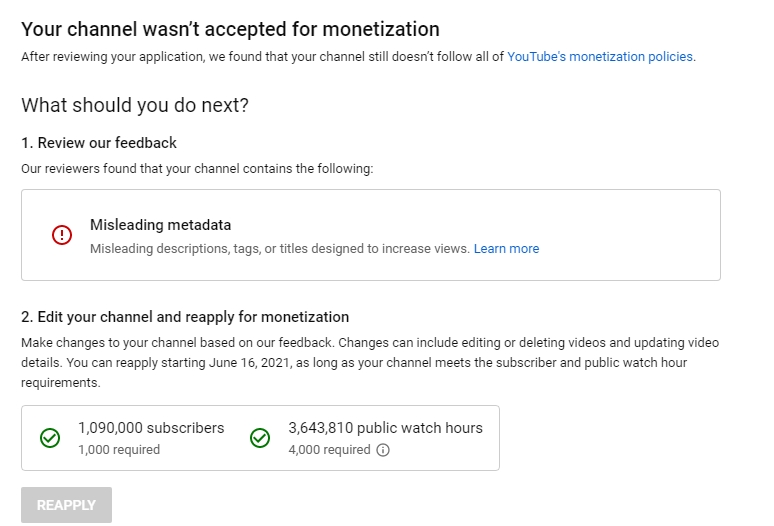Viewport: 774px width, 526px height.
Task: Click the '4,000 required' watch hours text
Action: coord(329,450)
